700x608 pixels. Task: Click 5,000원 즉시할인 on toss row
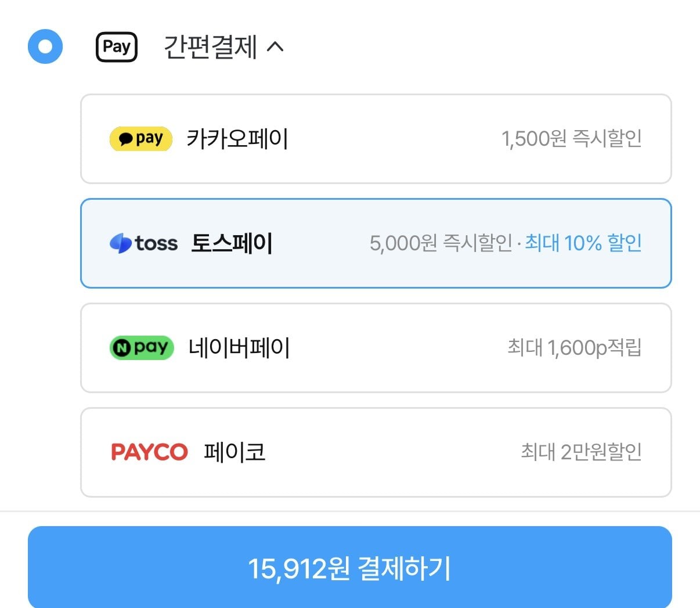pyautogui.click(x=441, y=243)
